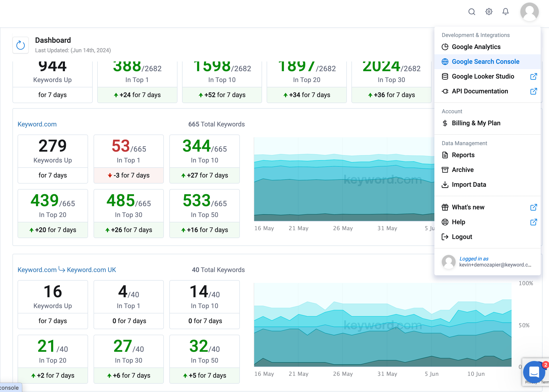Open the Keyword.com UK project link
The width and height of the screenshot is (549, 392).
point(91,270)
